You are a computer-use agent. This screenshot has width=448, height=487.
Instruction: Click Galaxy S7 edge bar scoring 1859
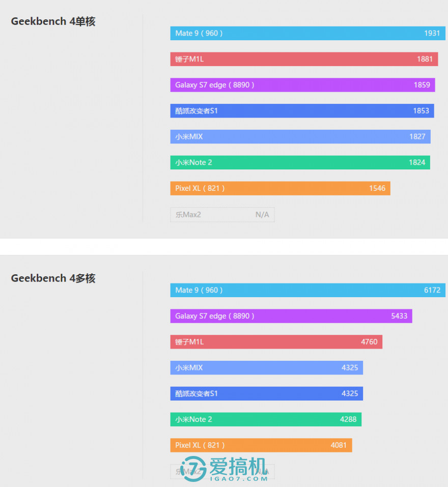click(302, 85)
